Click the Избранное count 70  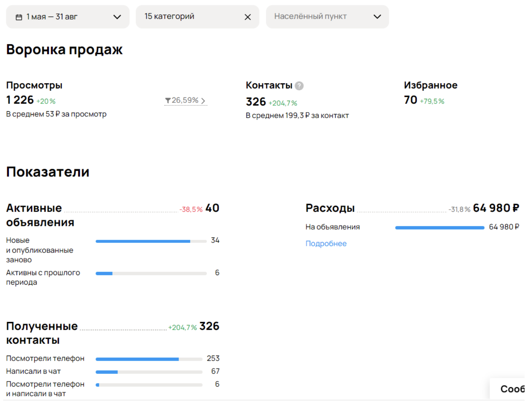[x=411, y=100]
